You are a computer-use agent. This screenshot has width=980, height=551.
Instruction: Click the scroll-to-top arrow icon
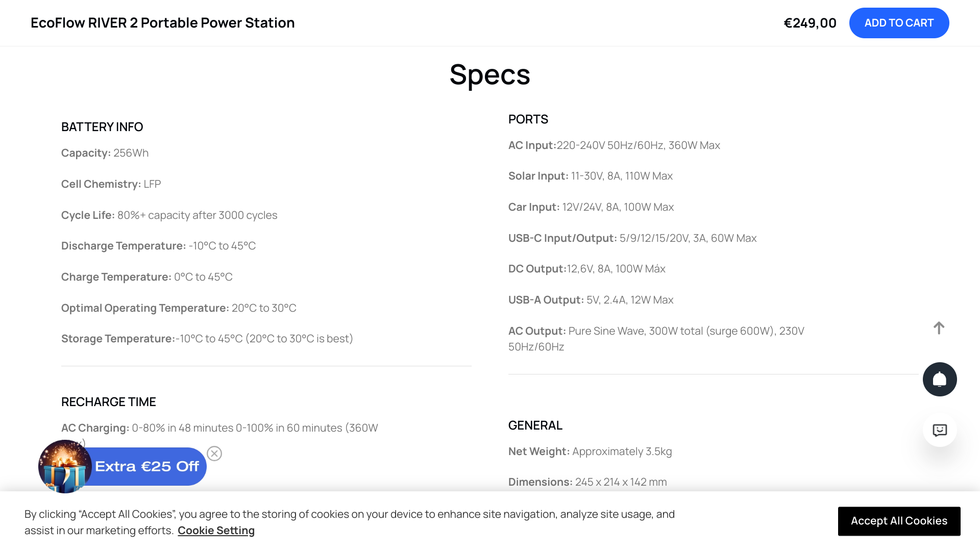[x=939, y=328]
